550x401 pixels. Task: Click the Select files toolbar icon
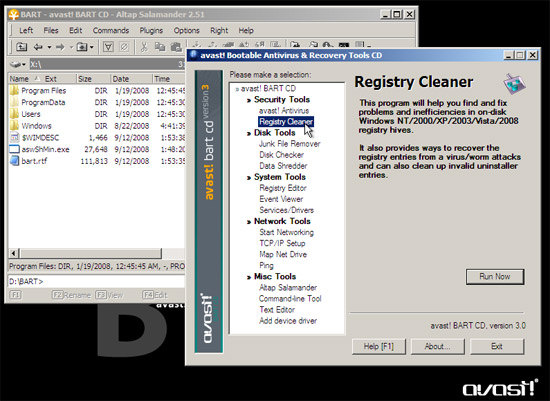[108, 47]
